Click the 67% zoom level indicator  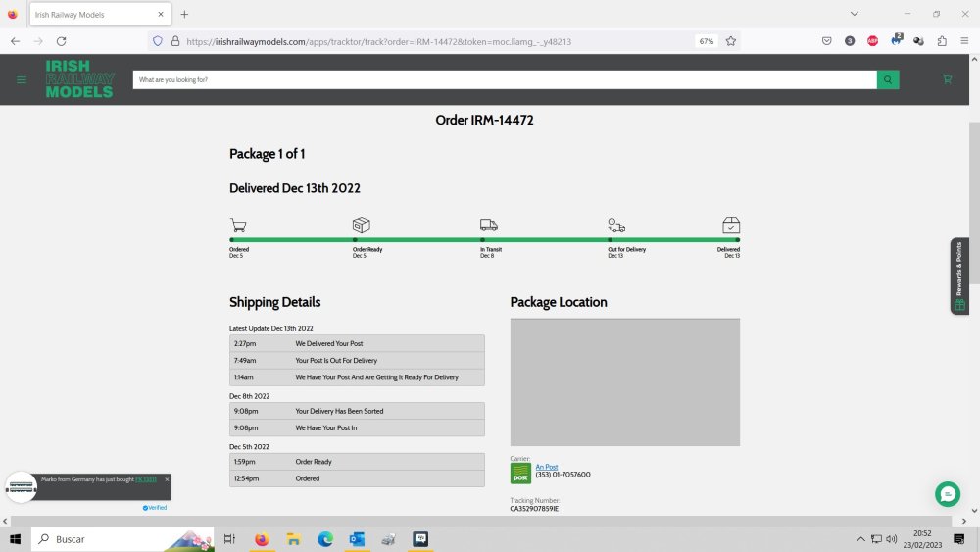(706, 41)
